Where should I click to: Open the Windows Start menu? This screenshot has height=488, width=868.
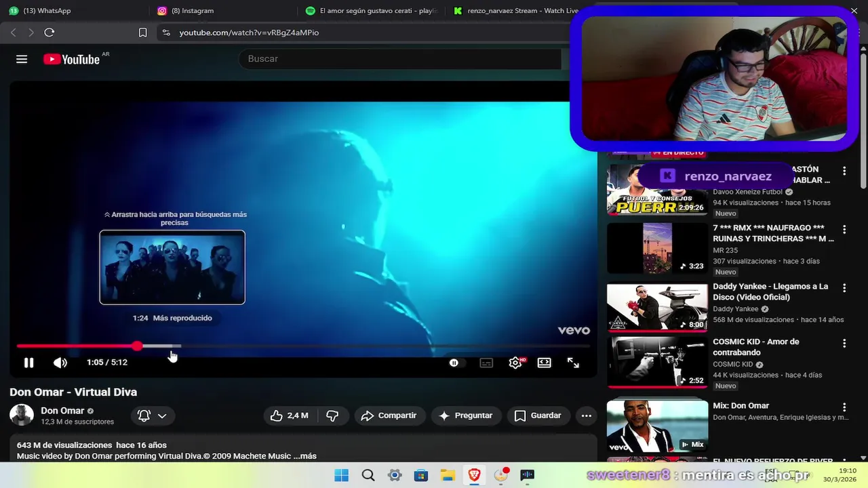(341, 475)
